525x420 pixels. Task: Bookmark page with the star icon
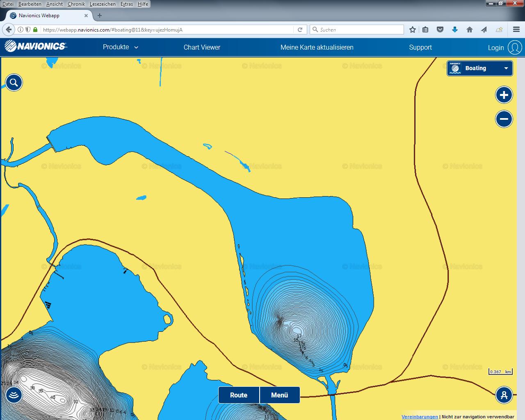click(x=413, y=30)
